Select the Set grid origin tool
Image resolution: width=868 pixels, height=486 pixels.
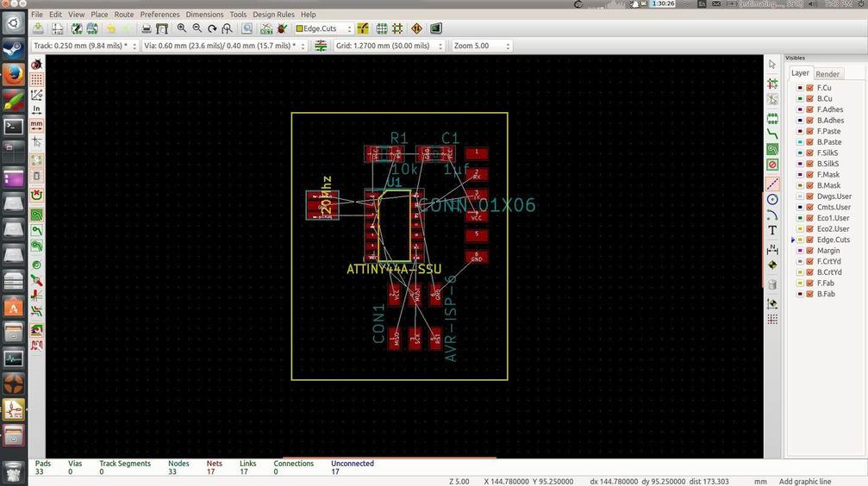click(x=773, y=320)
